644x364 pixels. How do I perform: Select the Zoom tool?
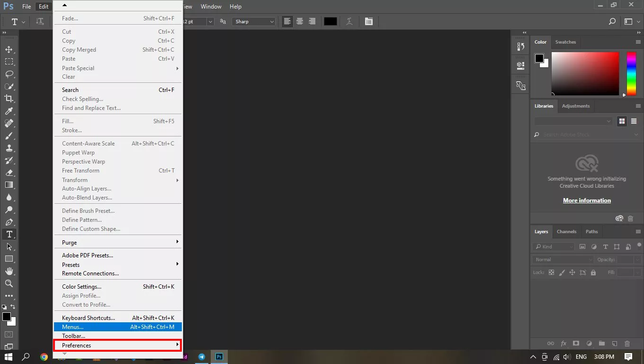(9, 283)
